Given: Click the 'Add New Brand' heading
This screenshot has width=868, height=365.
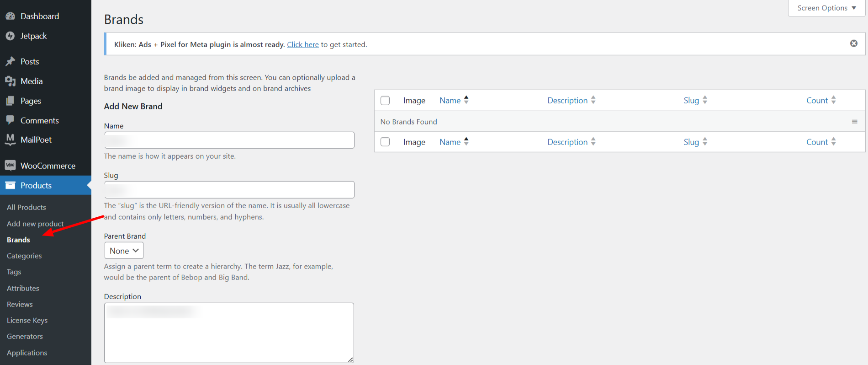Looking at the screenshot, I should (x=133, y=106).
